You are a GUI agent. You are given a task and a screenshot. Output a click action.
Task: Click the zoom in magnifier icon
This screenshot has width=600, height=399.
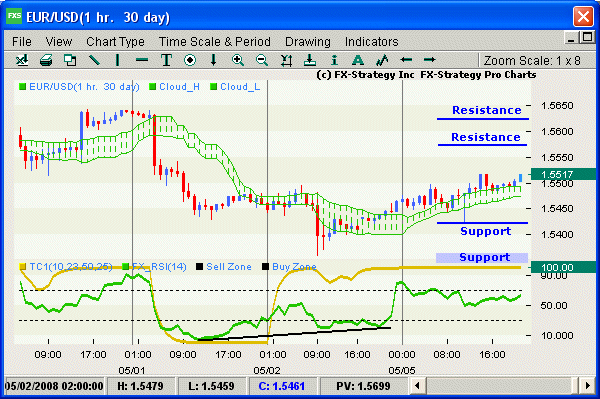(x=238, y=60)
